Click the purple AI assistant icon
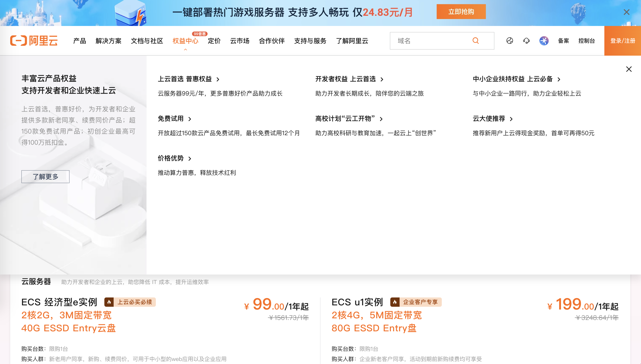The image size is (641, 364). [x=544, y=41]
